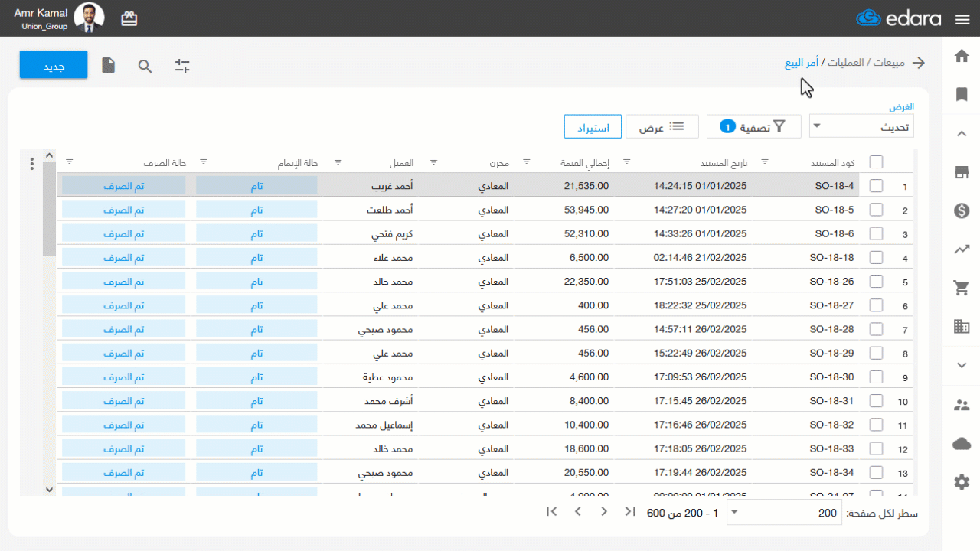980x551 pixels.
Task: Go to the Home sidebar icon
Action: [962, 56]
